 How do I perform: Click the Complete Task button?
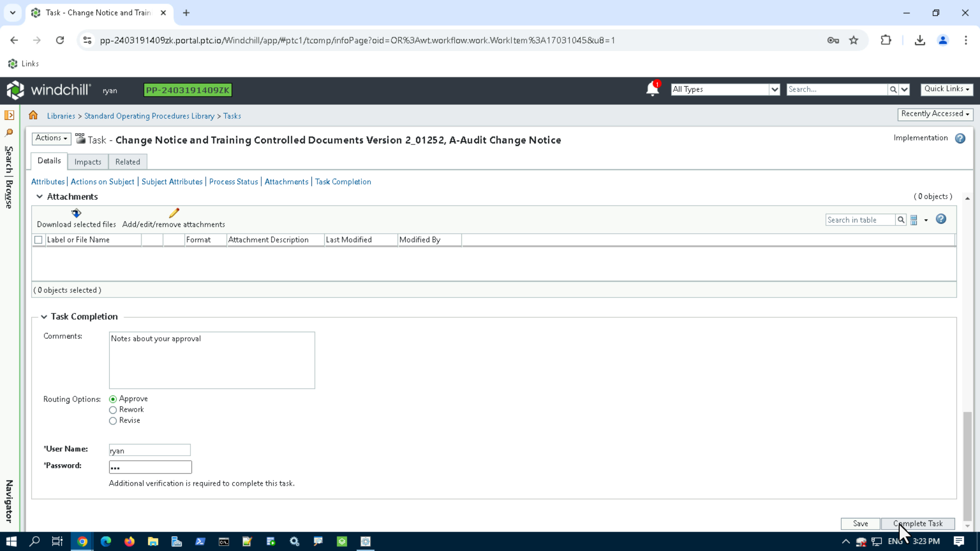918,523
